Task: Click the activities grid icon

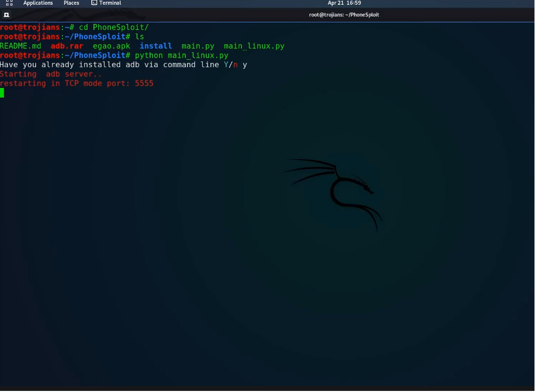Action: pos(9,3)
